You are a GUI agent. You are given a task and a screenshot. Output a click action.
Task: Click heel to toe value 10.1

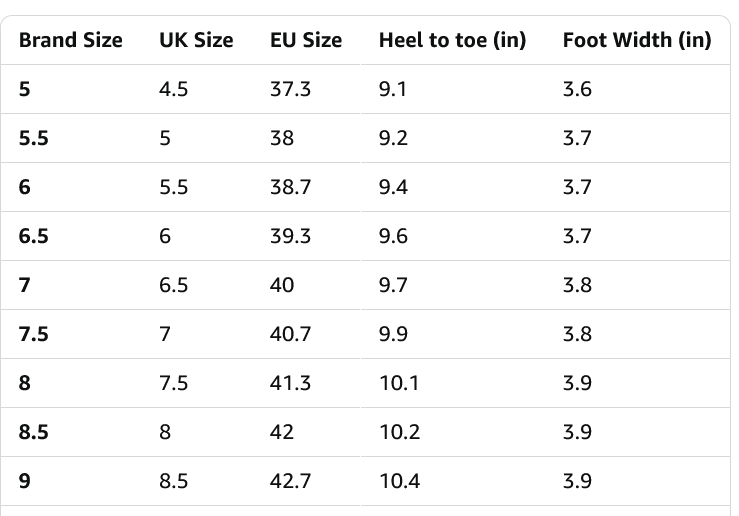[x=398, y=383]
